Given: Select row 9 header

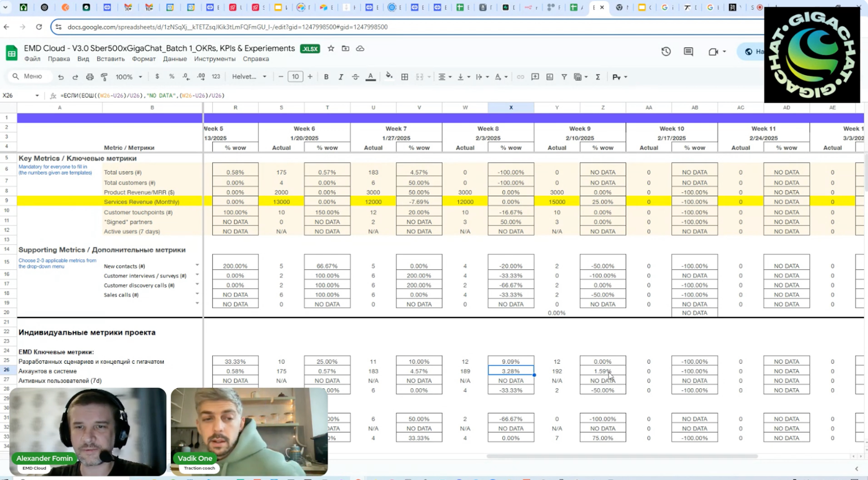Looking at the screenshot, I should click(7, 201).
